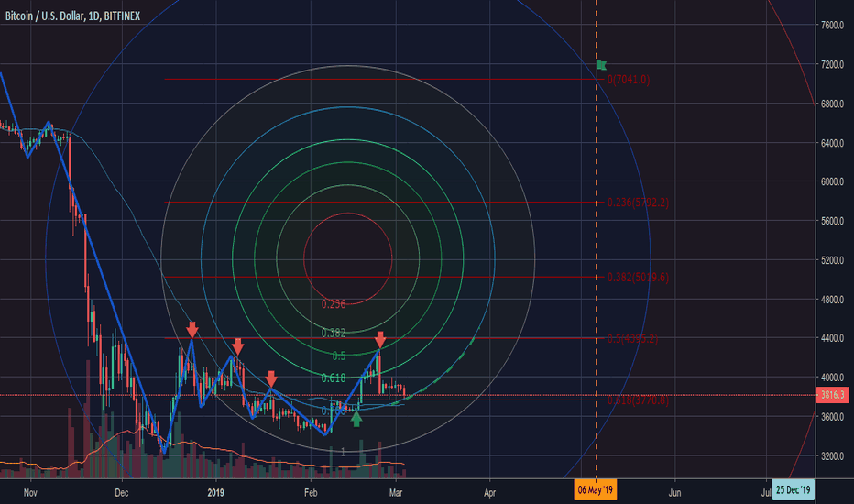
Task: Click the 4000.0 price axis label
Action: (x=832, y=377)
